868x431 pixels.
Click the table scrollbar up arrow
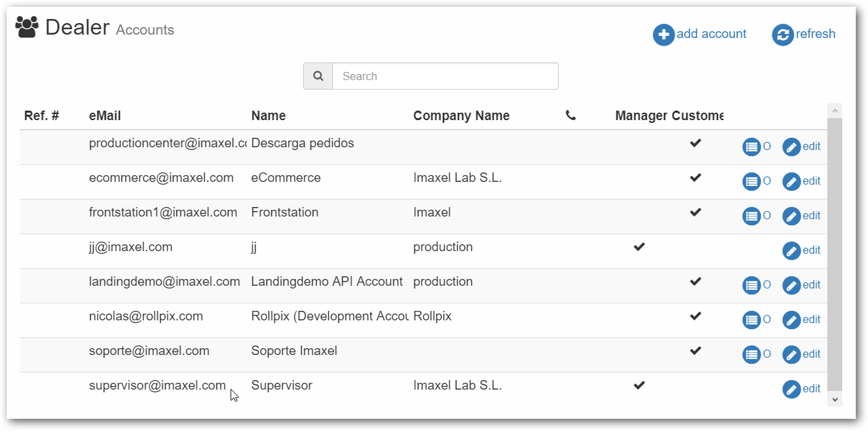[835, 110]
